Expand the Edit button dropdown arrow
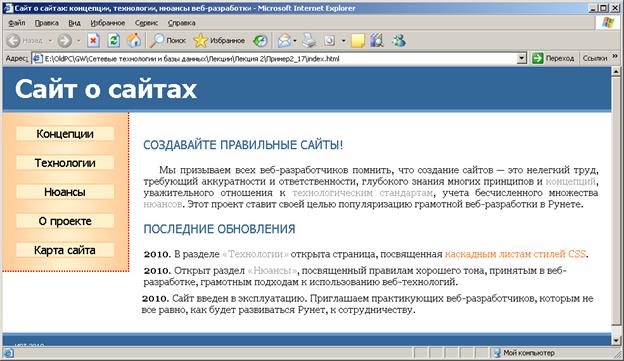This screenshot has height=361, width=624. [343, 40]
